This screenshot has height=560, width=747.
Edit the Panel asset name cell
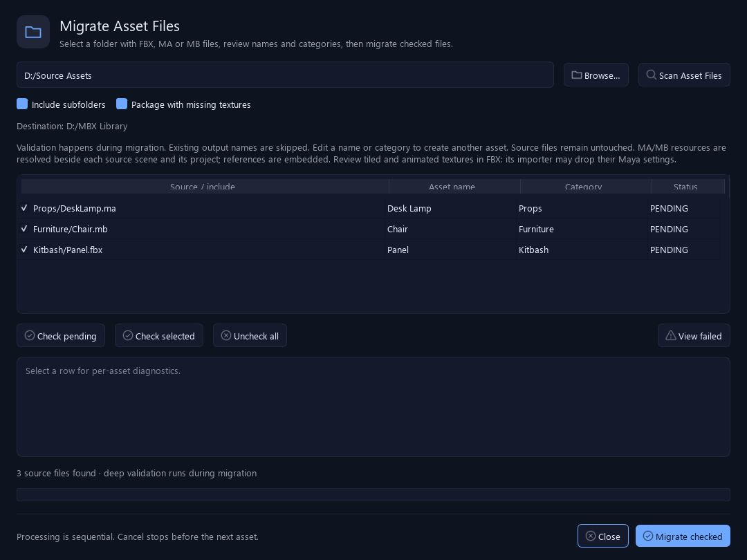[450, 250]
